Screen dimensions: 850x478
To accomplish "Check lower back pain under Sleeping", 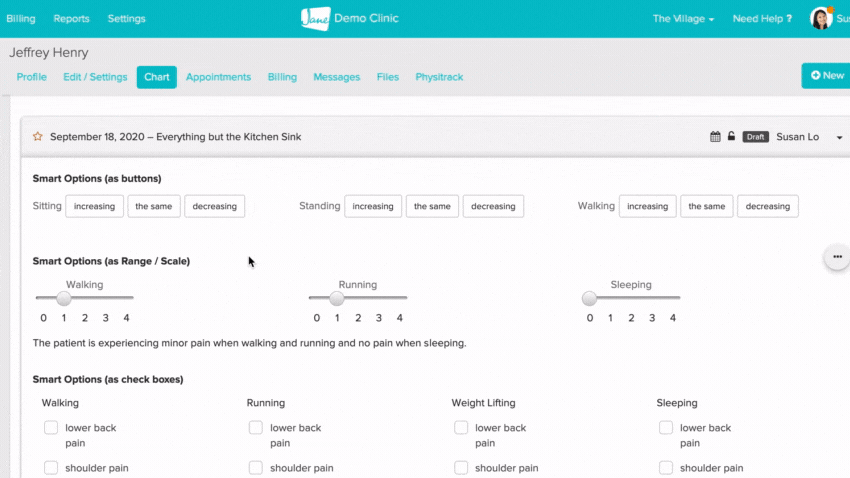I will (x=666, y=428).
